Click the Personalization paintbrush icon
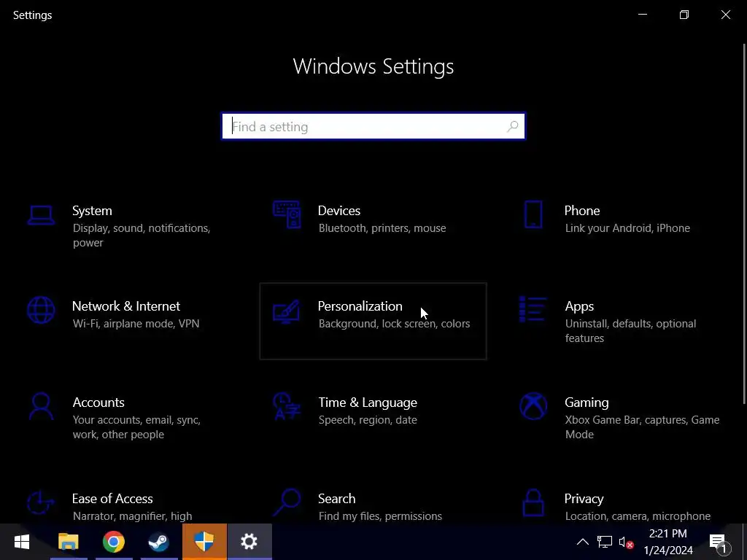Viewport: 747px width, 560px height. (x=286, y=311)
